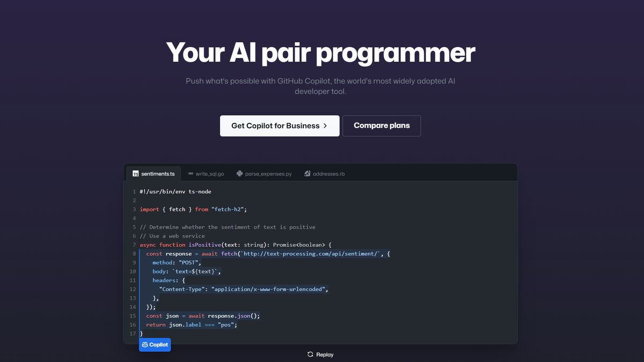Click line number 10 in the gutter

point(132,271)
